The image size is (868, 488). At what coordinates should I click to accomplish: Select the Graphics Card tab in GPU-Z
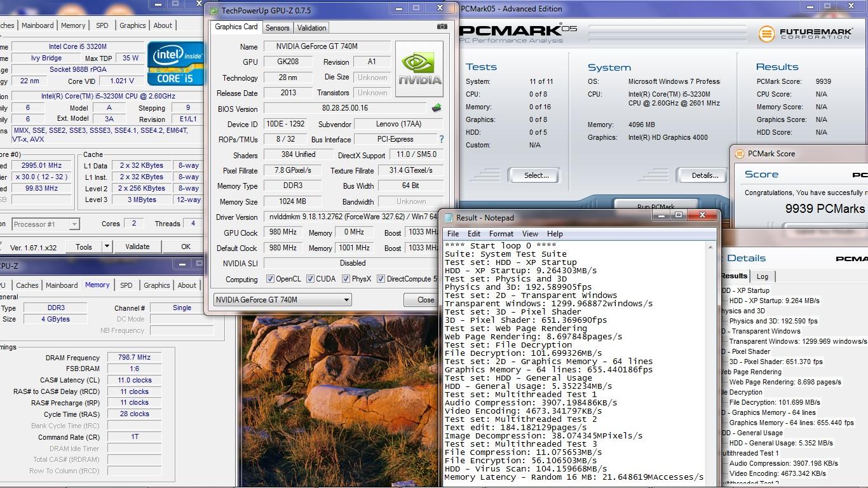236,27
